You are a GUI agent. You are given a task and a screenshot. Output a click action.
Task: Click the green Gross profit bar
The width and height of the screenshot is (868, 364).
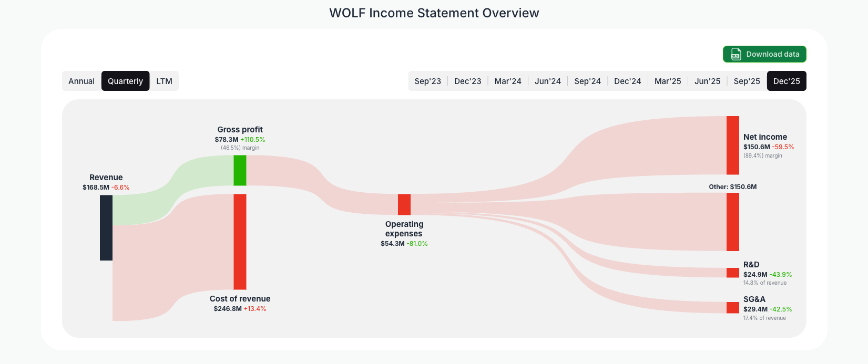(x=240, y=171)
